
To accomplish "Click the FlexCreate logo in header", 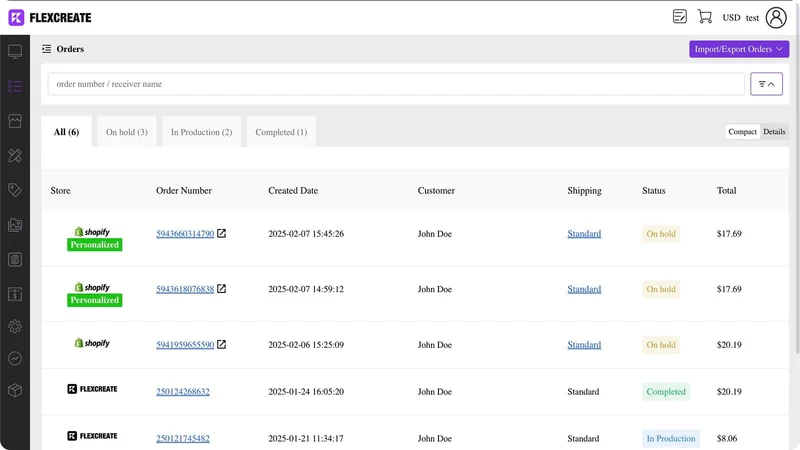I will pyautogui.click(x=49, y=17).
